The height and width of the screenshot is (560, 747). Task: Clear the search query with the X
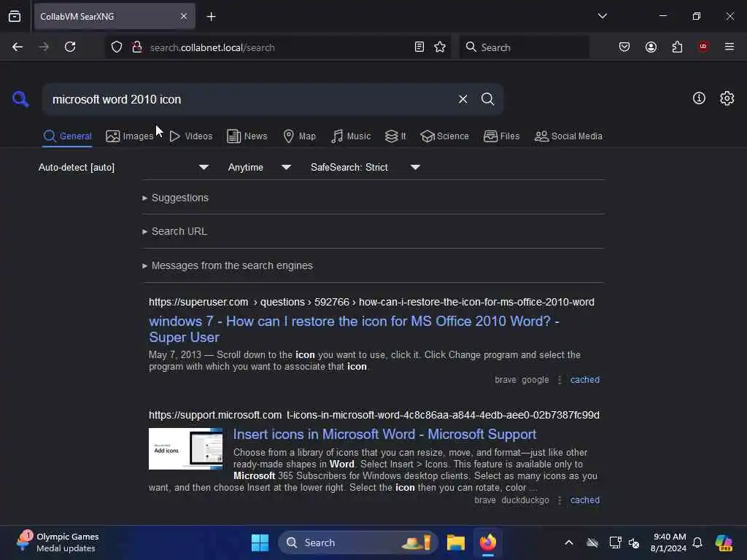(462, 99)
